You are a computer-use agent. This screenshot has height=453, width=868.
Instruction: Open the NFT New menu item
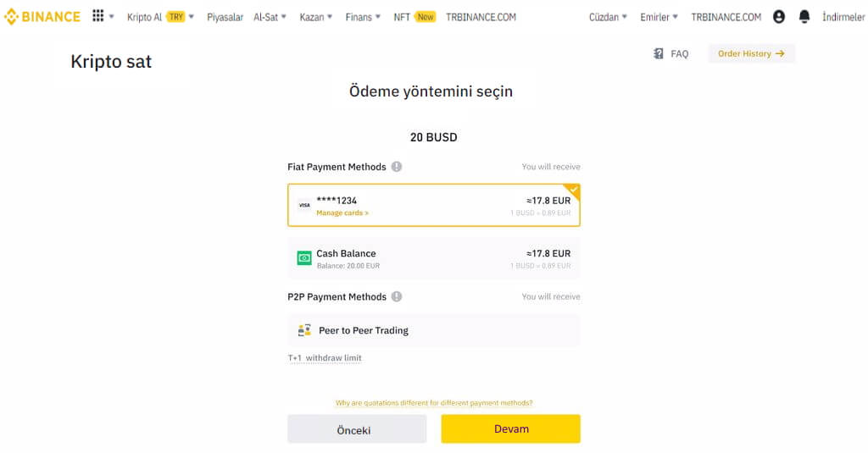pyautogui.click(x=415, y=17)
